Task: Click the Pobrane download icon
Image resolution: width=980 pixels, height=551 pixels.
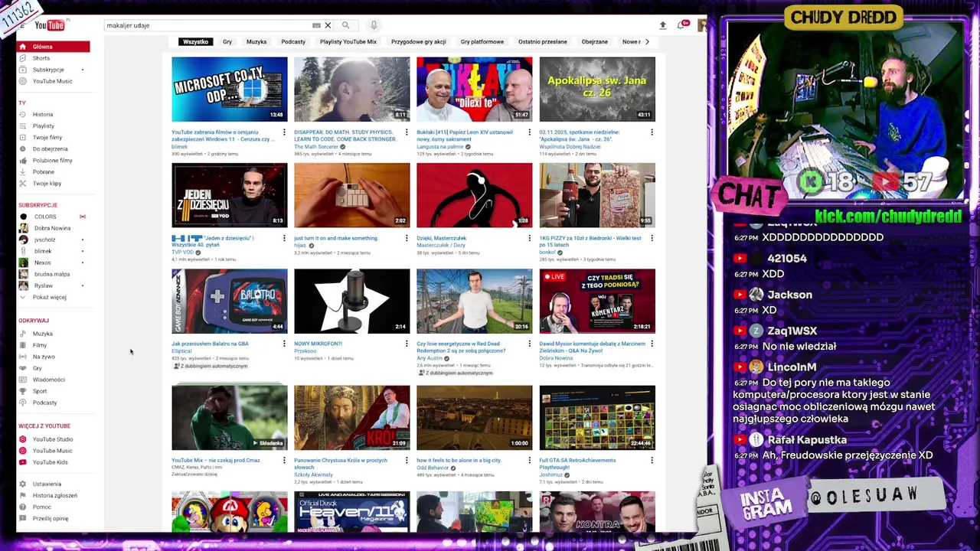Action: pos(23,171)
